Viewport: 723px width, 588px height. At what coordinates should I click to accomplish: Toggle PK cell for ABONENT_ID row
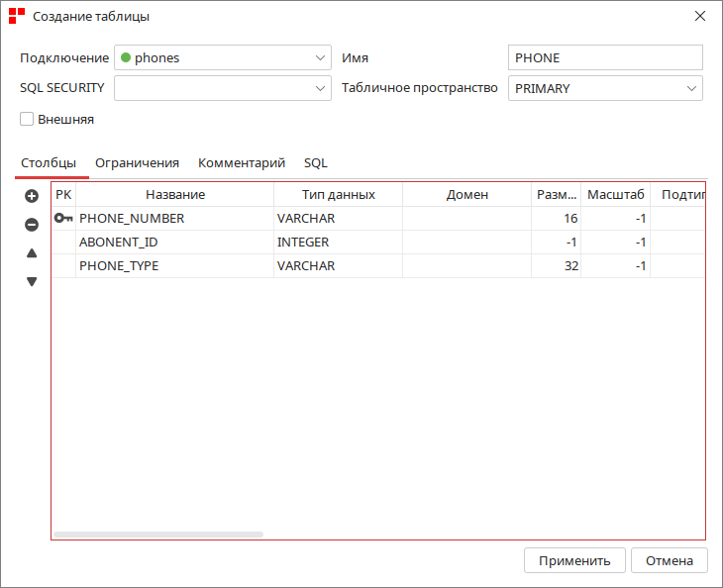pos(63,242)
